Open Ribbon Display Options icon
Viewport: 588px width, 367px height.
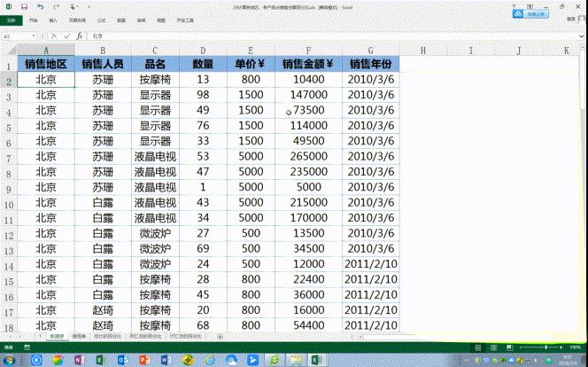530,6
